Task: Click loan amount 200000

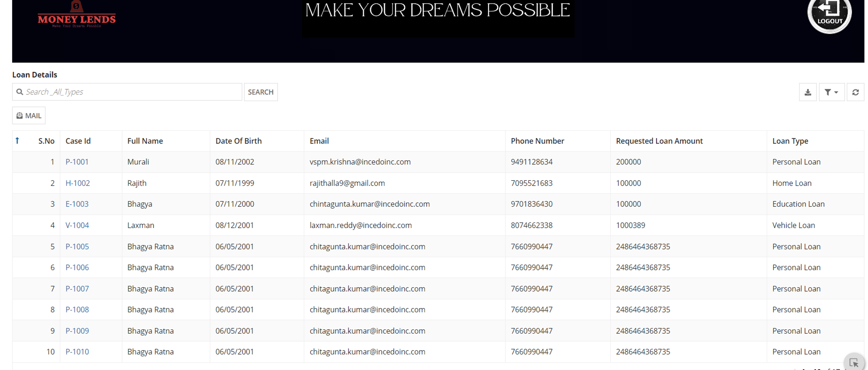Action: 628,162
